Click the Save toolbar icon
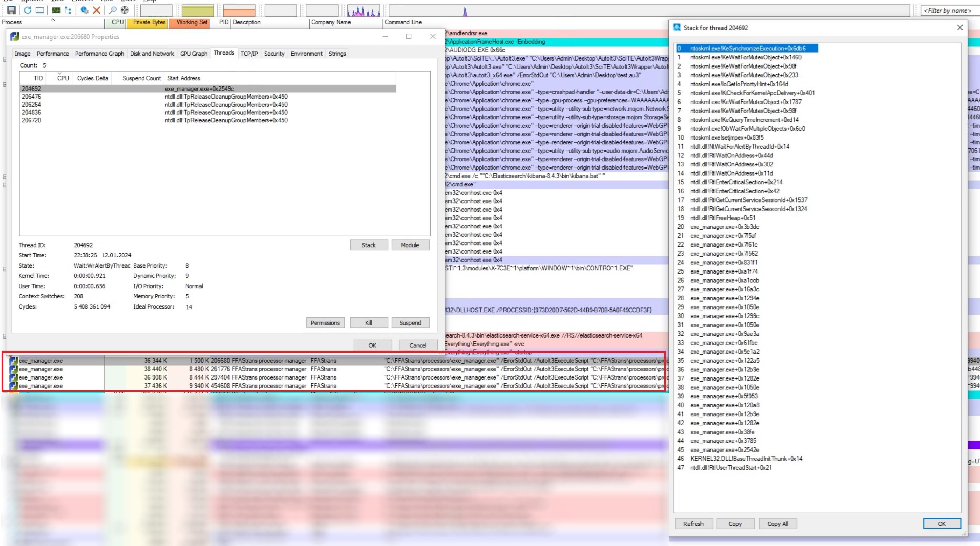Screen dimensions: 980x546 tap(12, 10)
